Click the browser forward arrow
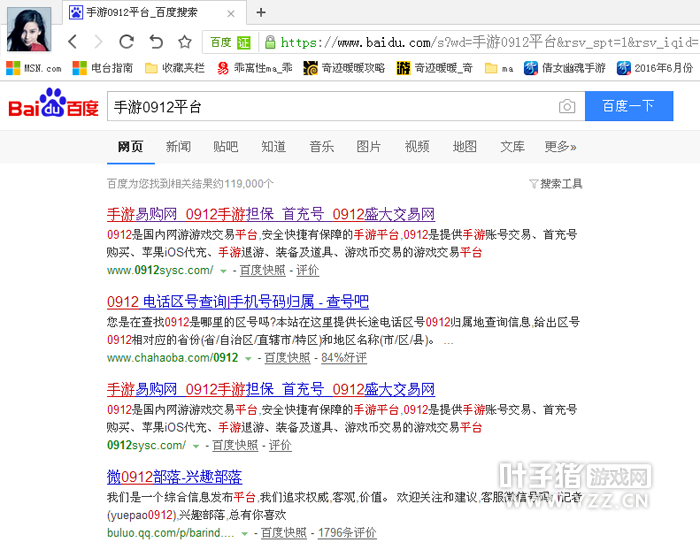700x550 pixels. click(x=98, y=42)
